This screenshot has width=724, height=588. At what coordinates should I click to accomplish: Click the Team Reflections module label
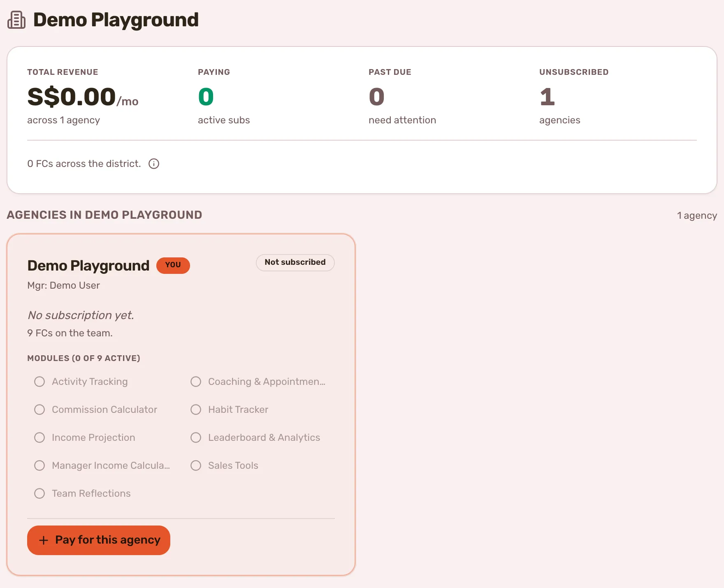pyautogui.click(x=91, y=493)
